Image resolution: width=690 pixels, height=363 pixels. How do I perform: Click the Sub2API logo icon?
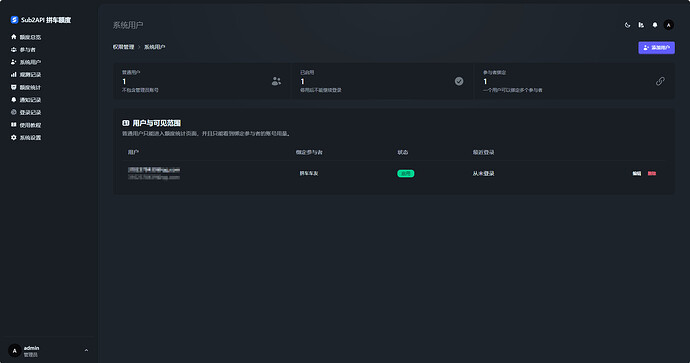[x=14, y=20]
